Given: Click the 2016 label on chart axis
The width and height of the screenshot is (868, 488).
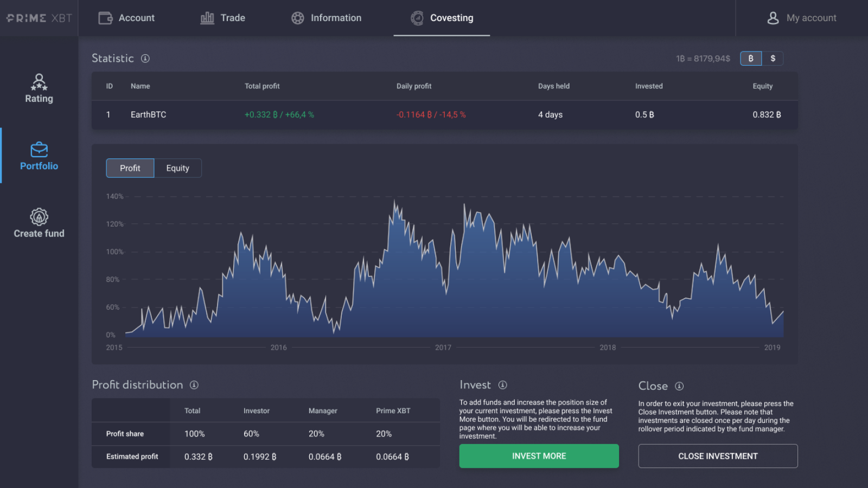Looking at the screenshot, I should pyautogui.click(x=279, y=348).
